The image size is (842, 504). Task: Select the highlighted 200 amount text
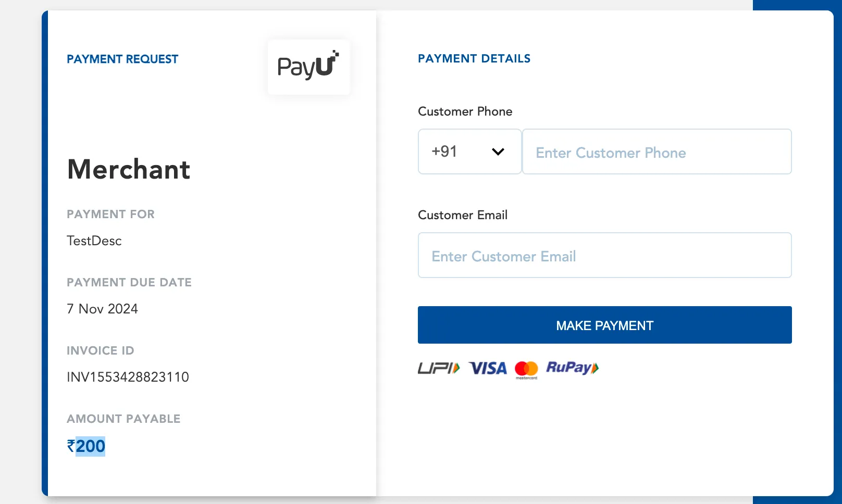(x=91, y=446)
